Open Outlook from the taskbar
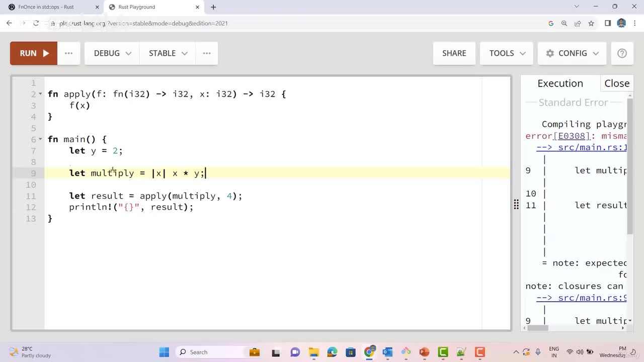644x362 pixels. click(387, 352)
